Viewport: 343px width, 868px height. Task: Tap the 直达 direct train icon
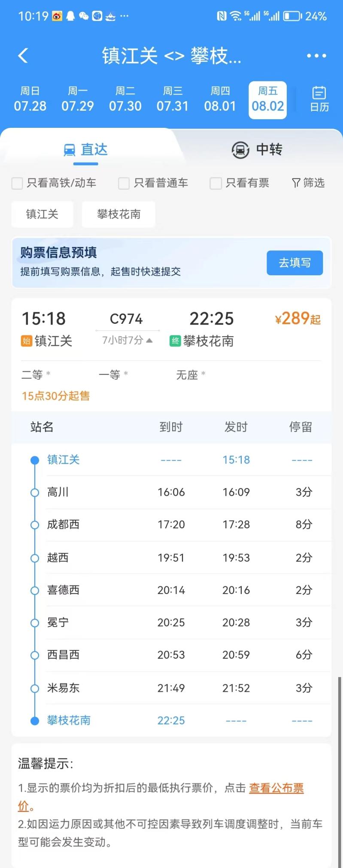pyautogui.click(x=70, y=150)
